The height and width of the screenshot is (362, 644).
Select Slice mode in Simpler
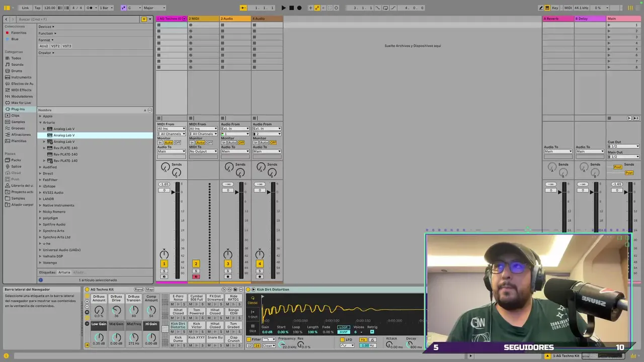(253, 328)
